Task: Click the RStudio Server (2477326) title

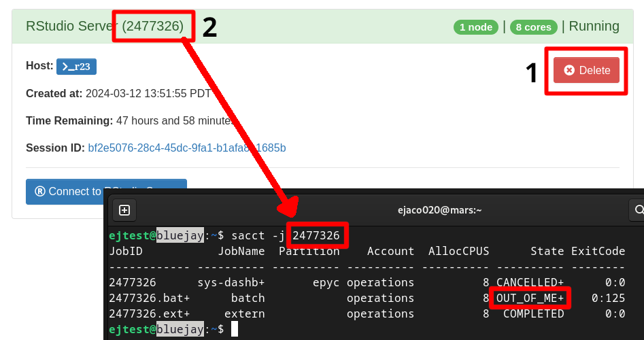Action: [x=104, y=26]
